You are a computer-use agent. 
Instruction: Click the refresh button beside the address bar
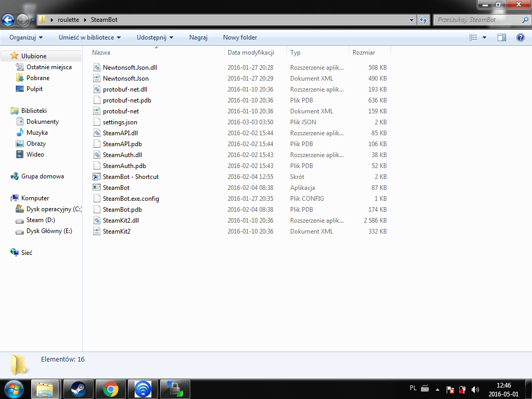[423, 20]
